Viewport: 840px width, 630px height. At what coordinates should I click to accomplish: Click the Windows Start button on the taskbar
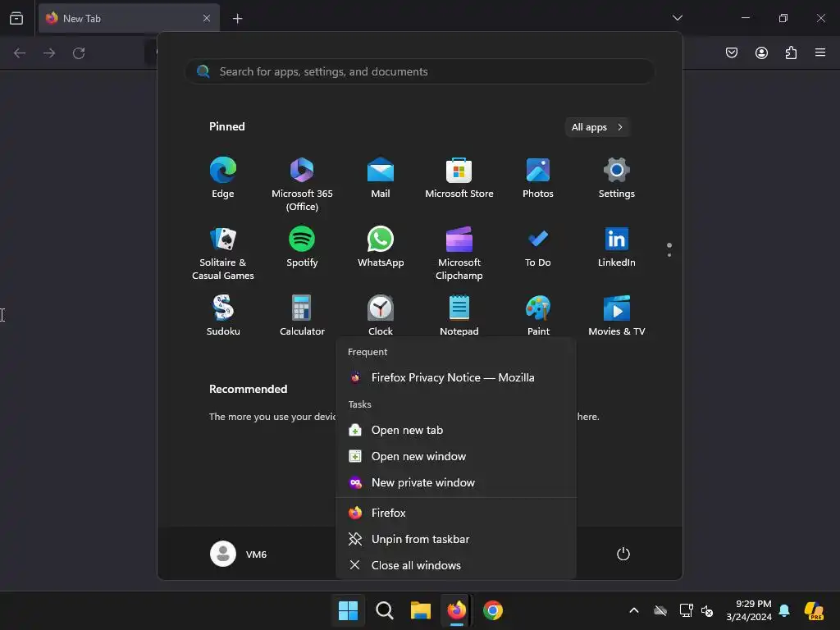point(348,610)
